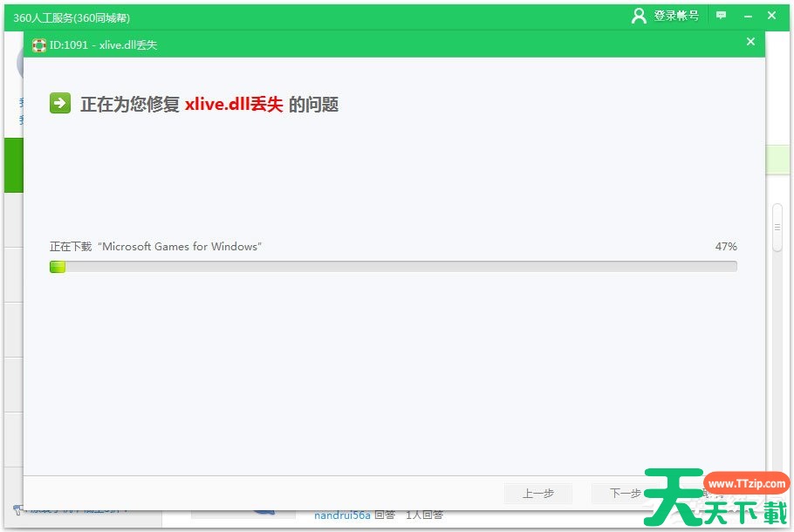Close the xlive.dll丢失 repair dialog
The width and height of the screenshot is (794, 532).
coord(750,42)
